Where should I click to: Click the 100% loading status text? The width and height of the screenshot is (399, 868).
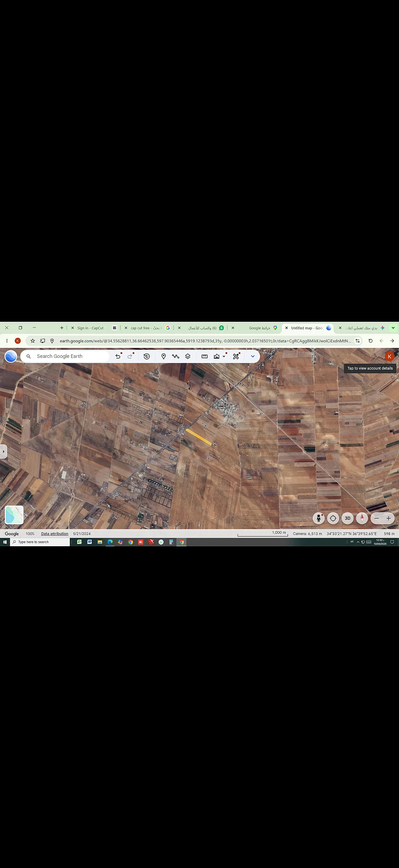pos(30,534)
